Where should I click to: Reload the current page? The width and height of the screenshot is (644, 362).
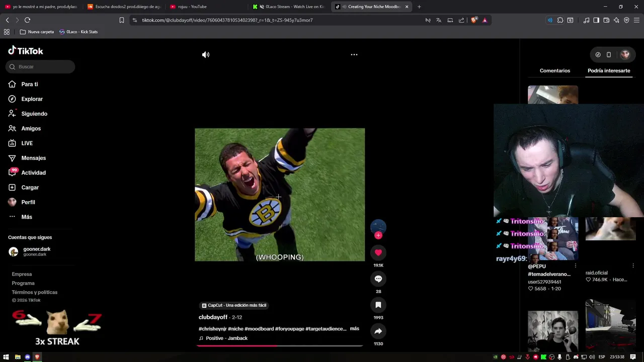point(27,20)
